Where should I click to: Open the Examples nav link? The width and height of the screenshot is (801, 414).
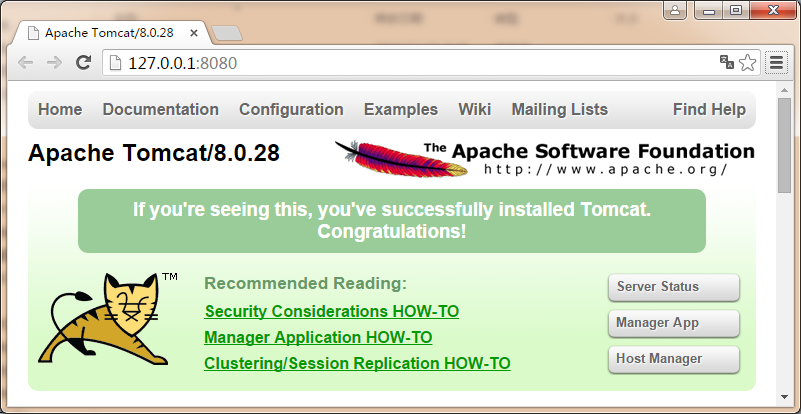pyautogui.click(x=400, y=110)
